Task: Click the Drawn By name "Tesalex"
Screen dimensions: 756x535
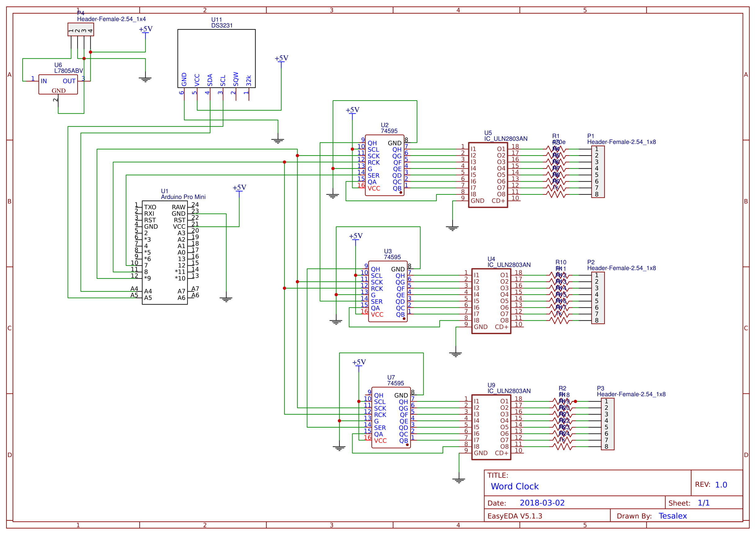Action: 673,516
